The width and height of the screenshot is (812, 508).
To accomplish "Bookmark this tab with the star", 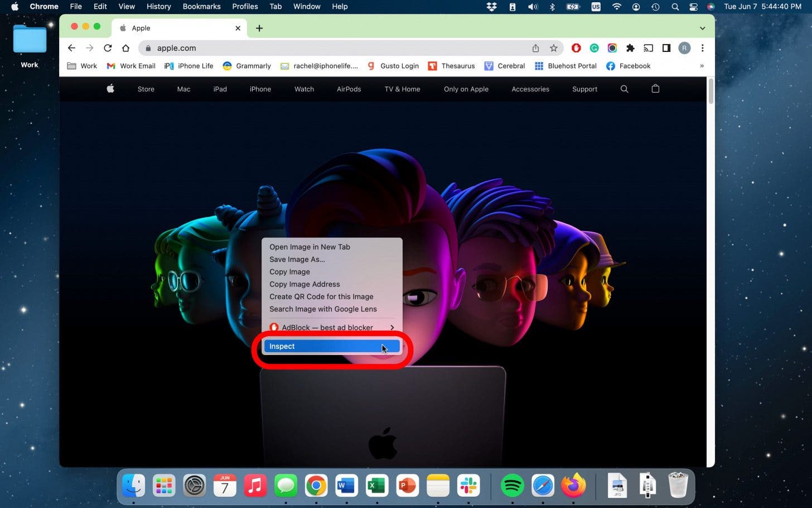I will [x=553, y=48].
